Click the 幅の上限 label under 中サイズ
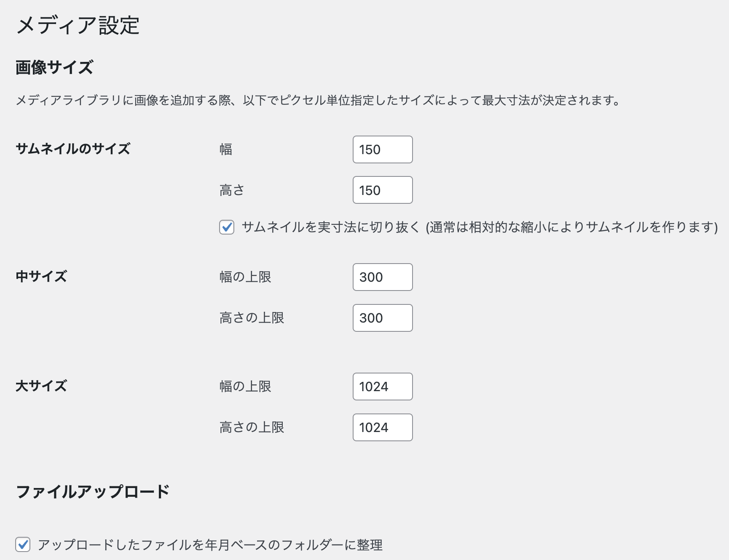Screen dimensions: 729x560 pos(245,277)
